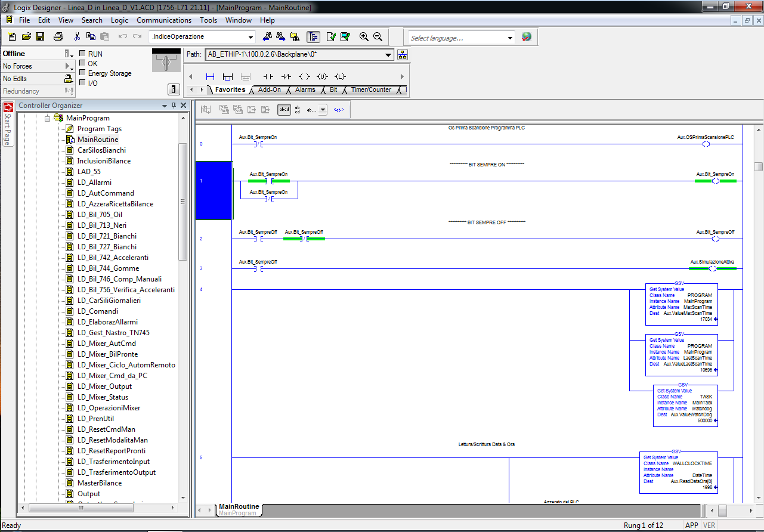Switch to the Alarms instruction tab

point(305,89)
